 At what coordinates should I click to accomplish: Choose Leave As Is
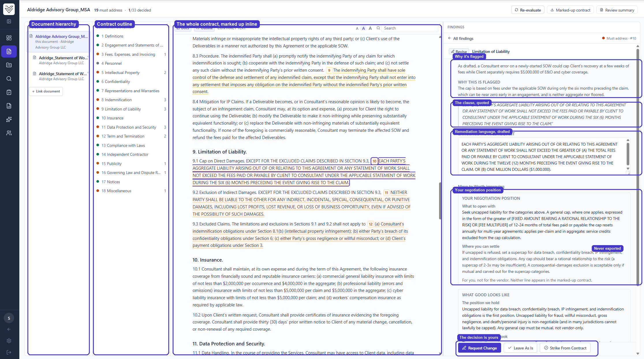(x=520, y=348)
